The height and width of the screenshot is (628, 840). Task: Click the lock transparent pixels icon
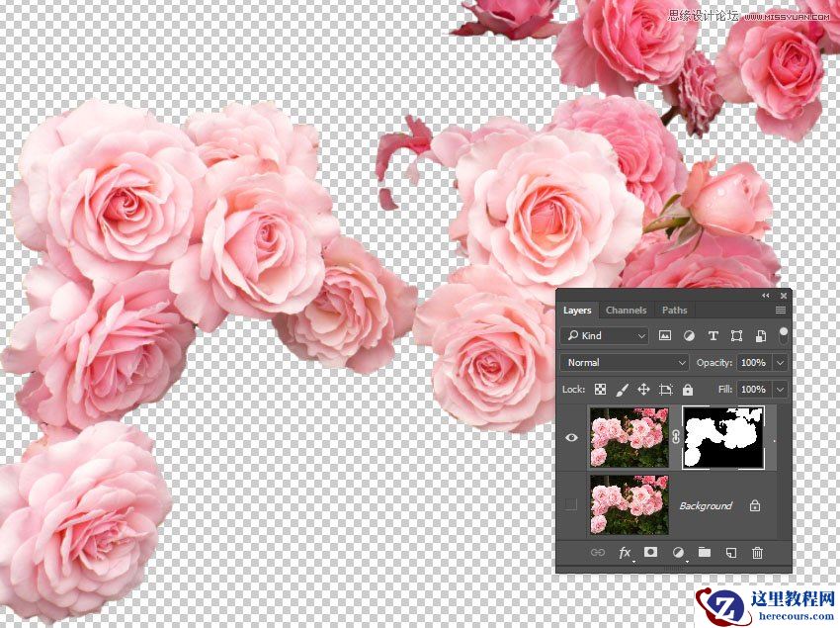pos(599,390)
